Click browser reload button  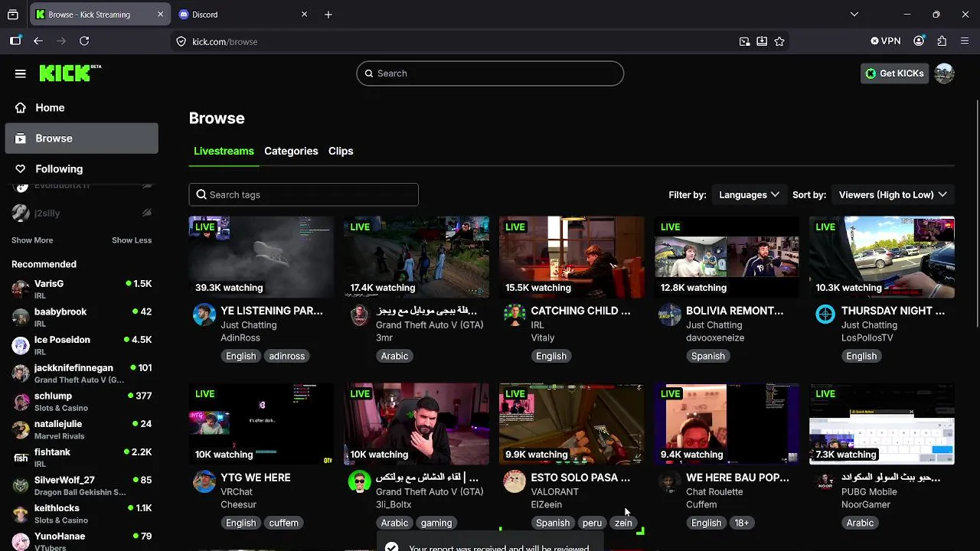tap(84, 41)
